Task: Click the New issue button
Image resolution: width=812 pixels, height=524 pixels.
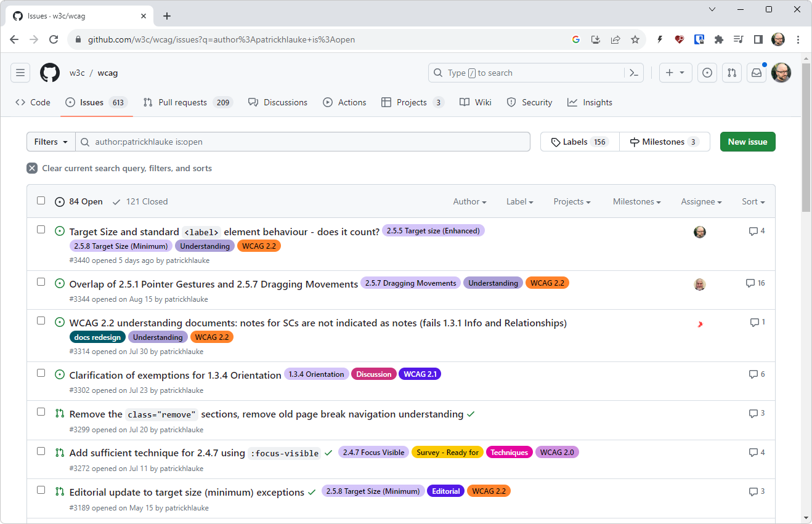Action: click(x=747, y=142)
